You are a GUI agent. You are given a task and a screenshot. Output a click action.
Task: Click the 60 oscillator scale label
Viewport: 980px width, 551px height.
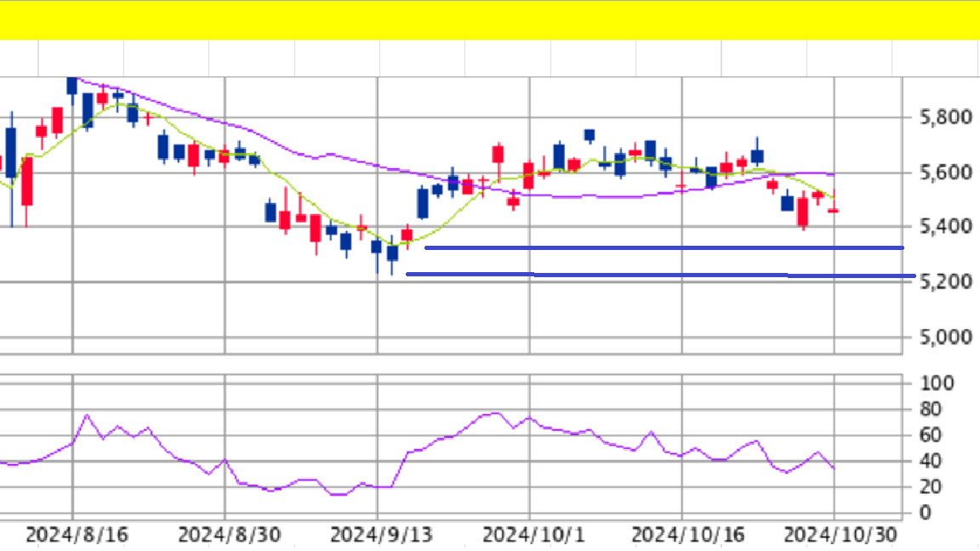point(931,435)
